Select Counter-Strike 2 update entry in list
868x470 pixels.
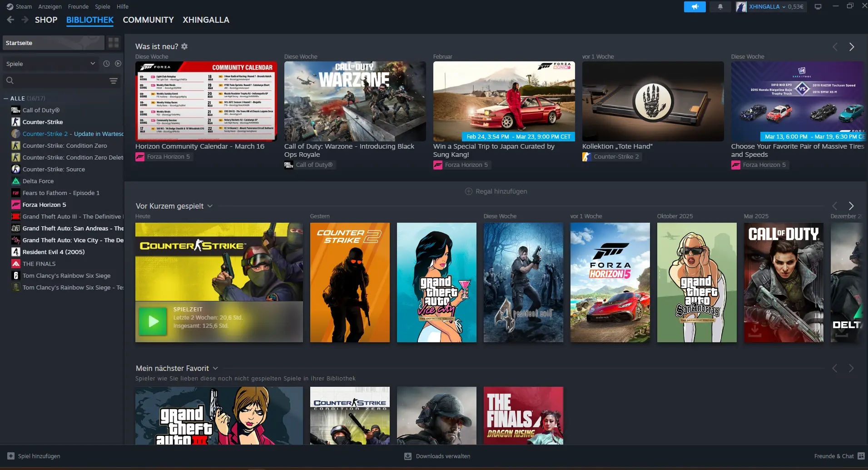[67, 134]
